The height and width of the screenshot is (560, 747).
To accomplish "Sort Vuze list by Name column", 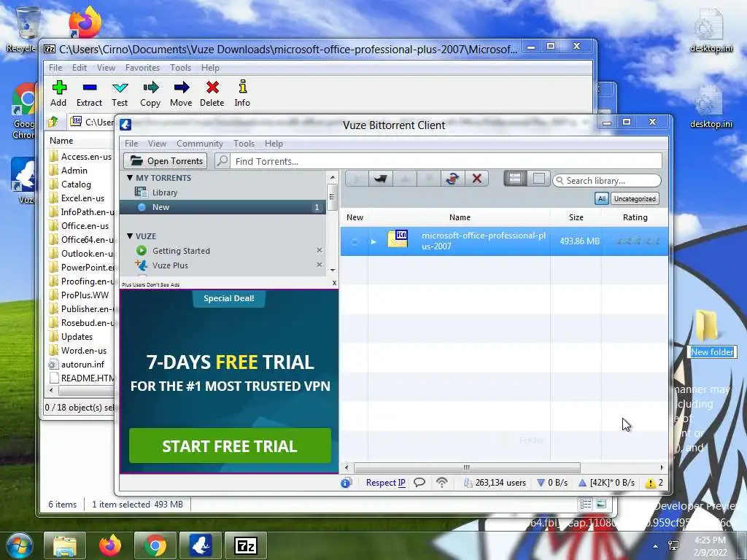I will tap(460, 217).
